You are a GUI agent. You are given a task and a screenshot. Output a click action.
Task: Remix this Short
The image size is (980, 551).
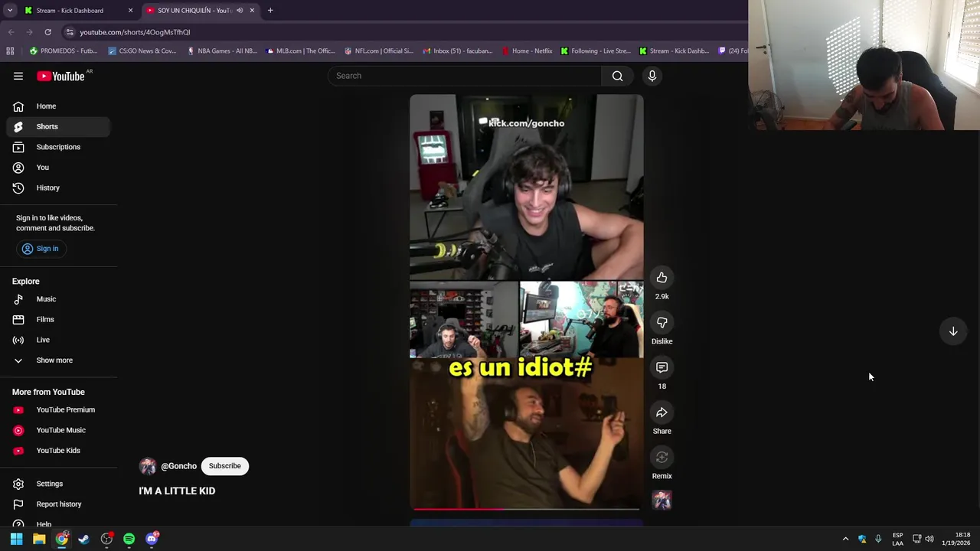click(661, 458)
